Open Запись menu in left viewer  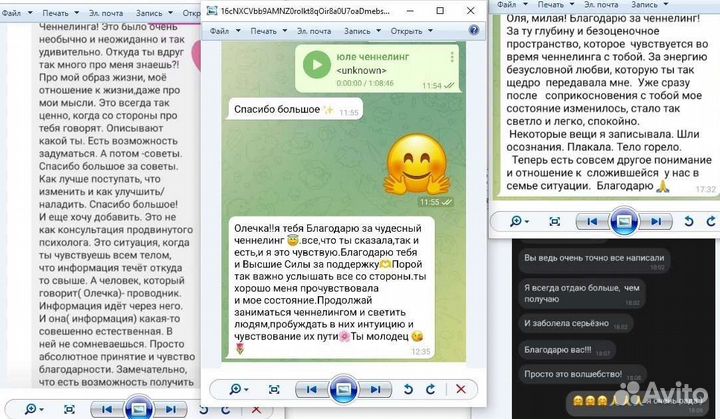[149, 13]
